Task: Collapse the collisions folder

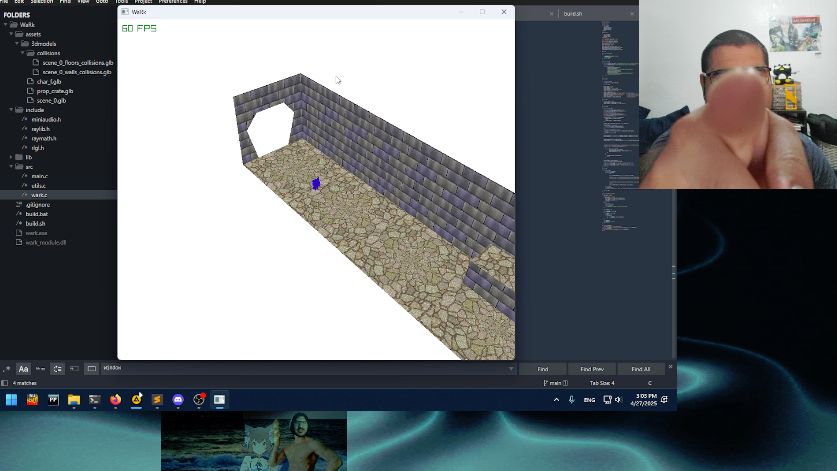Action: coord(22,53)
